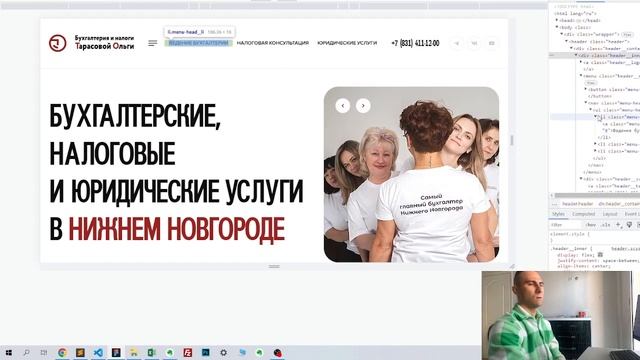
Task: Collapse the selected header__inner div node
Action: [x=576, y=55]
